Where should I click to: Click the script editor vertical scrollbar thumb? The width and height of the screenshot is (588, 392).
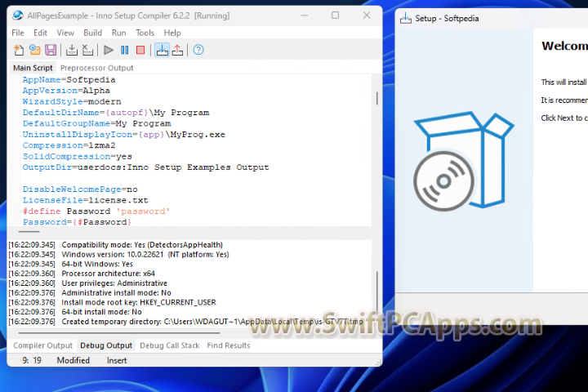click(x=376, y=98)
